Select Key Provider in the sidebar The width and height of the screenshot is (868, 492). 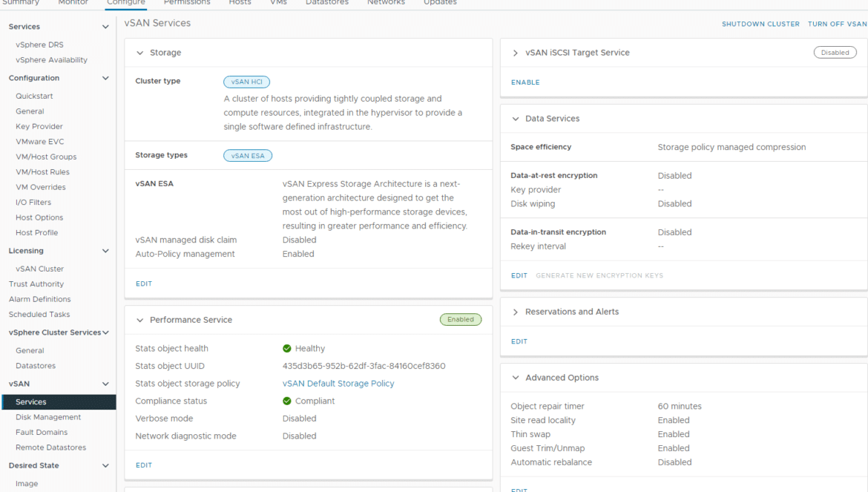tap(39, 127)
